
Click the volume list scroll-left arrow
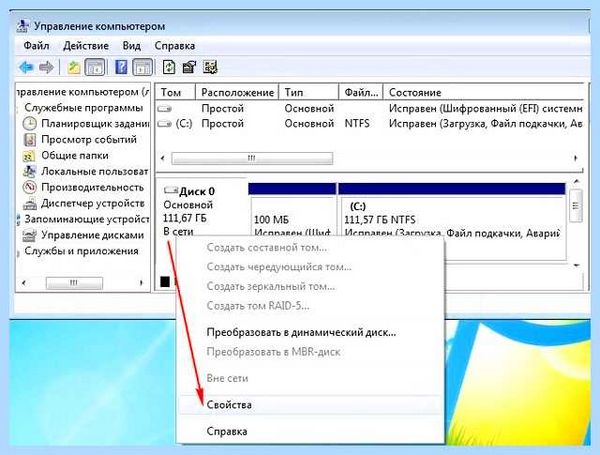coord(163,158)
